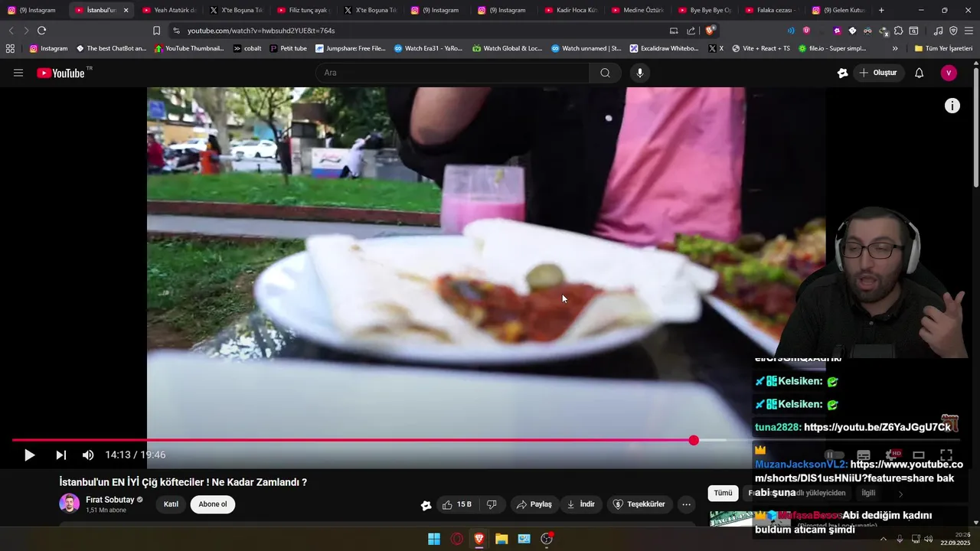The height and width of the screenshot is (551, 980).
Task: Click tuna2828's youtu.be link in chat overlay
Action: 877,427
